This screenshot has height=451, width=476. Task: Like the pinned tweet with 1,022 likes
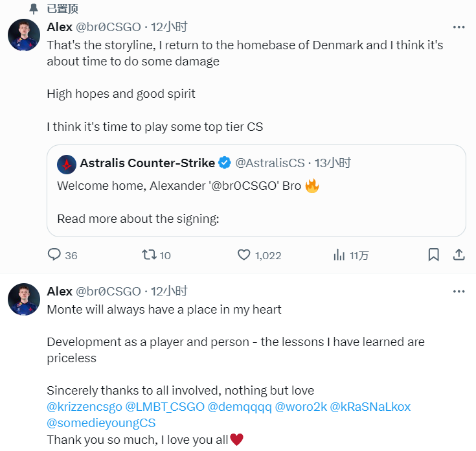pyautogui.click(x=244, y=255)
